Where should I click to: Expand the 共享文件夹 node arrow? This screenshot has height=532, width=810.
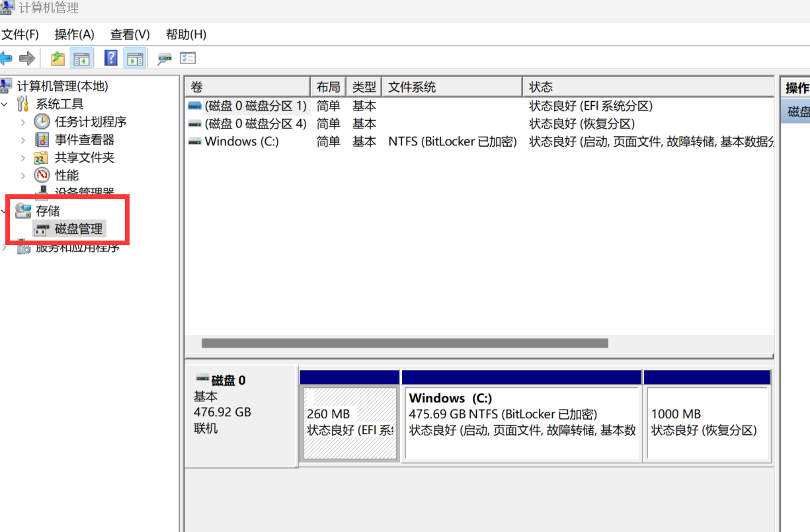pyautogui.click(x=23, y=158)
